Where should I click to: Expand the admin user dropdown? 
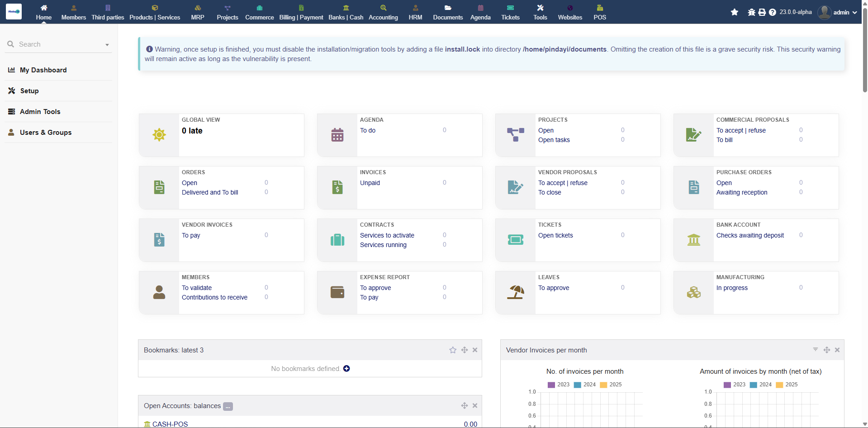pyautogui.click(x=854, y=13)
